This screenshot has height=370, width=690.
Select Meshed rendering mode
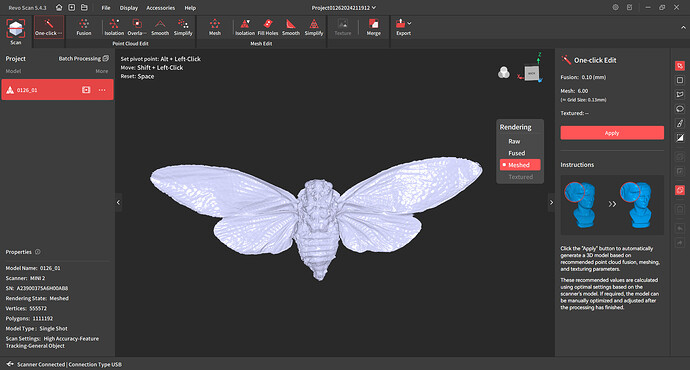point(520,165)
